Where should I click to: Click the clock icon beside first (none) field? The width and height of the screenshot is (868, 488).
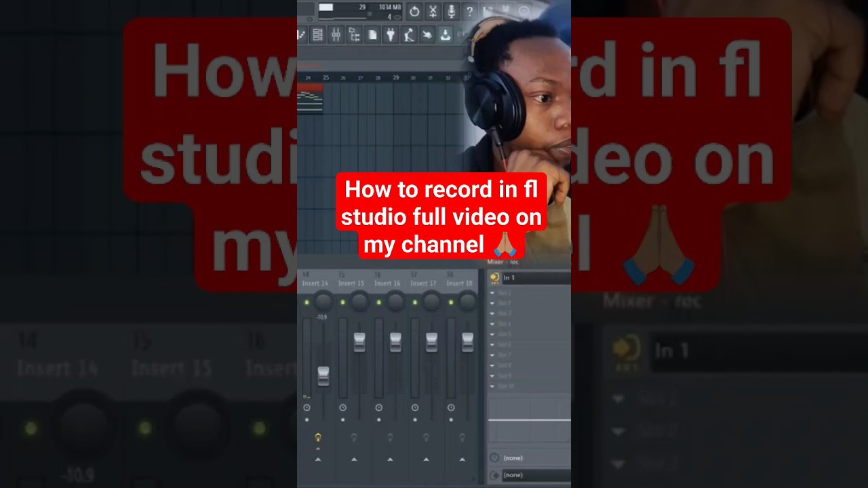(x=494, y=457)
